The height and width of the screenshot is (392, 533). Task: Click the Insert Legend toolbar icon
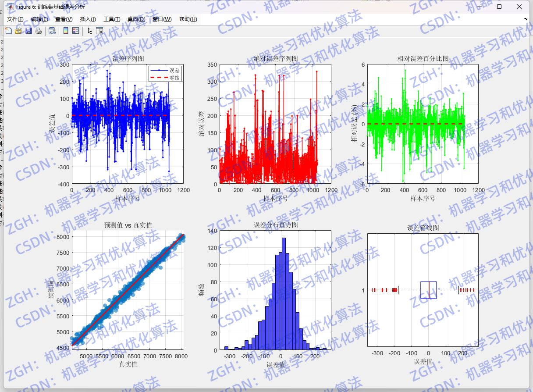[x=75, y=31]
